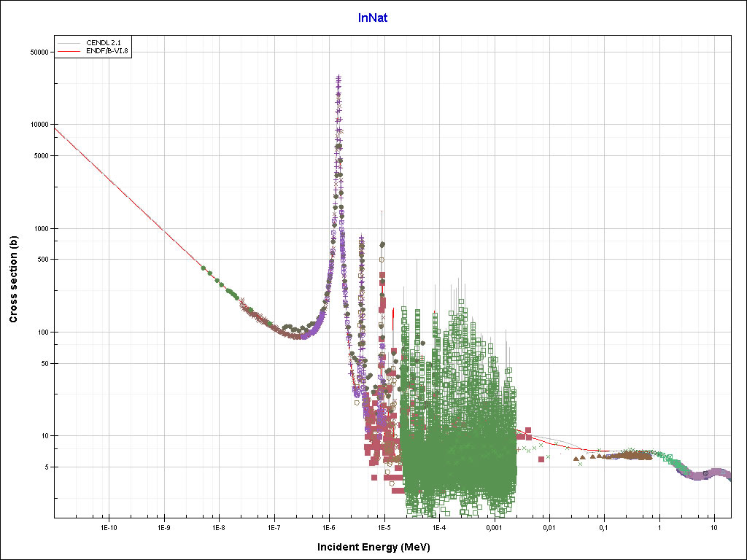Viewport: 747px width, 560px height.
Task: Click the 0,1 x-axis tick label
Action: pos(604,526)
